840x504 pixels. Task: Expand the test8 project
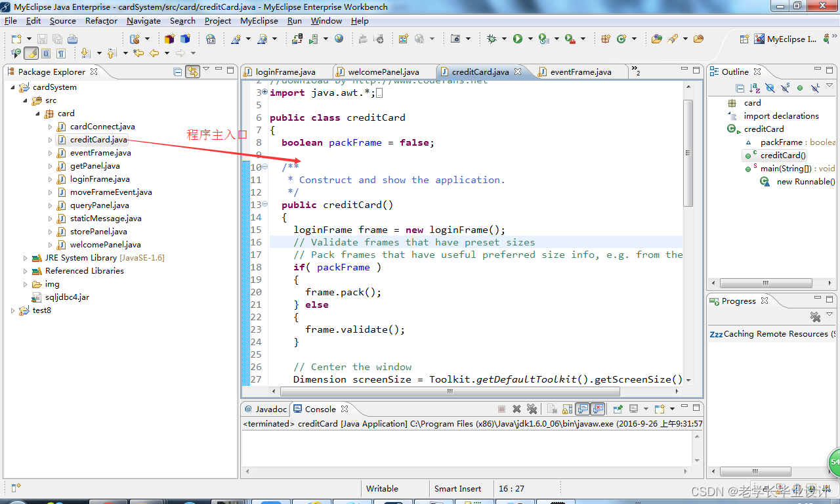(12, 310)
